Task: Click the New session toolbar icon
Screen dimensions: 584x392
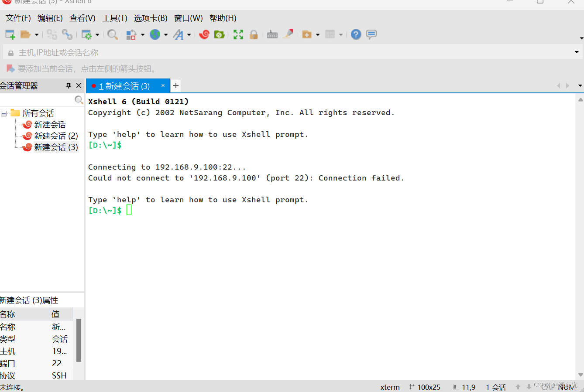Action: click(x=10, y=34)
